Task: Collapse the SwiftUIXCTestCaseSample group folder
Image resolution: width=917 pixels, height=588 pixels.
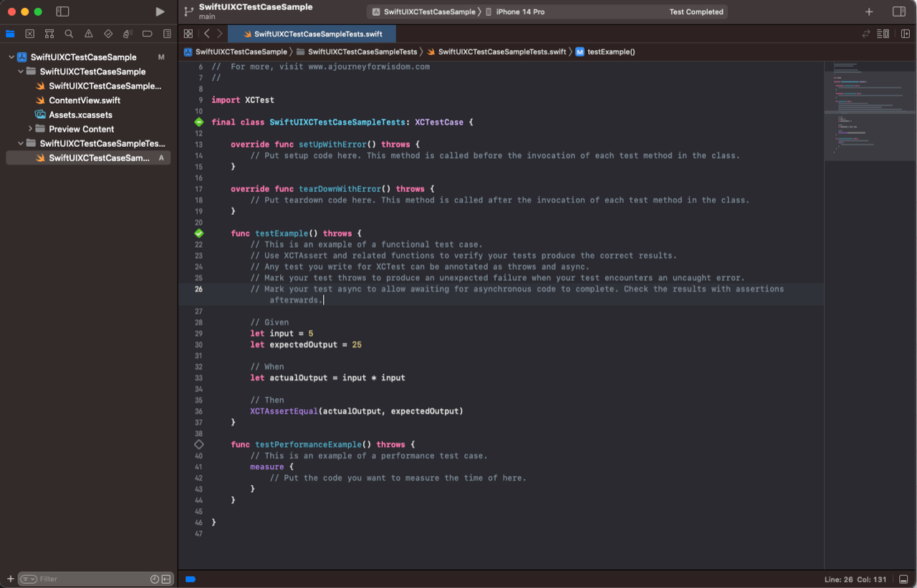Action: (x=21, y=72)
